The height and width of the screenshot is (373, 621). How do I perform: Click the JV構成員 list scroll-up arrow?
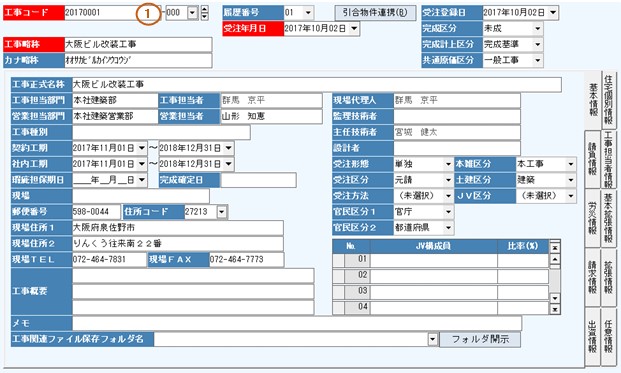[x=555, y=259]
